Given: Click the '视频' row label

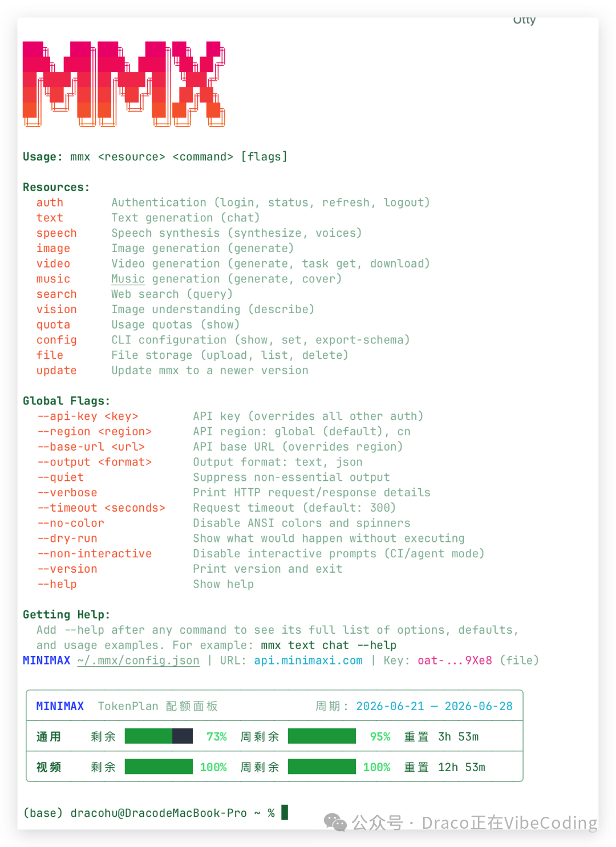Looking at the screenshot, I should tap(48, 767).
